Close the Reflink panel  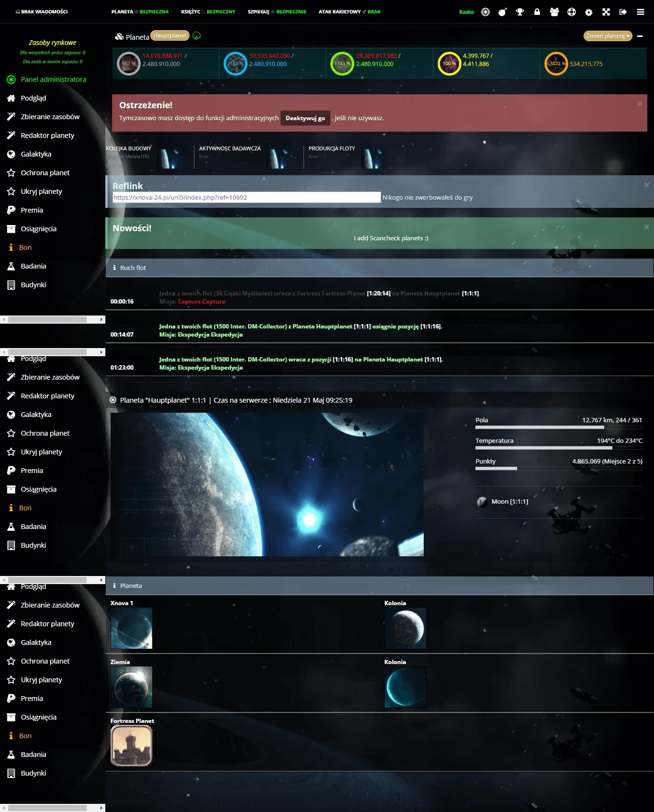[x=646, y=185]
